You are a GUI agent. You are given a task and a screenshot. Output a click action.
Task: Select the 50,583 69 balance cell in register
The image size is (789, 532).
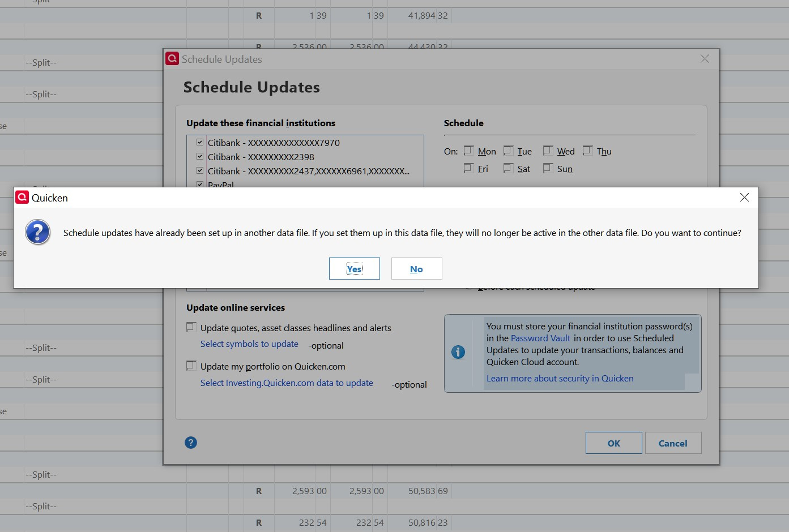428,491
